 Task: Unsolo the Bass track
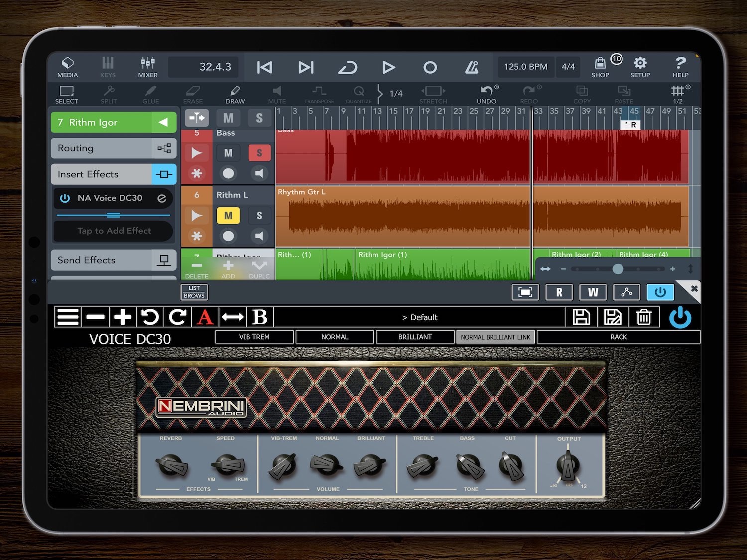259,153
